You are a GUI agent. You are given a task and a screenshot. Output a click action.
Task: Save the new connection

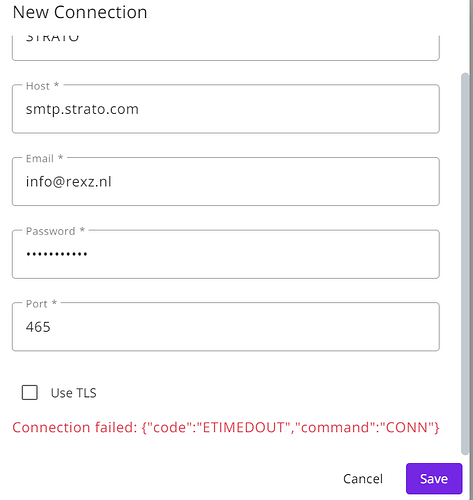(x=434, y=479)
